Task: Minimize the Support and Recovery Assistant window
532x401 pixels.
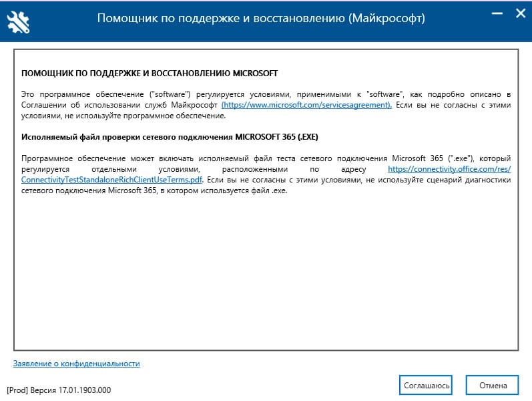Action: tap(497, 13)
